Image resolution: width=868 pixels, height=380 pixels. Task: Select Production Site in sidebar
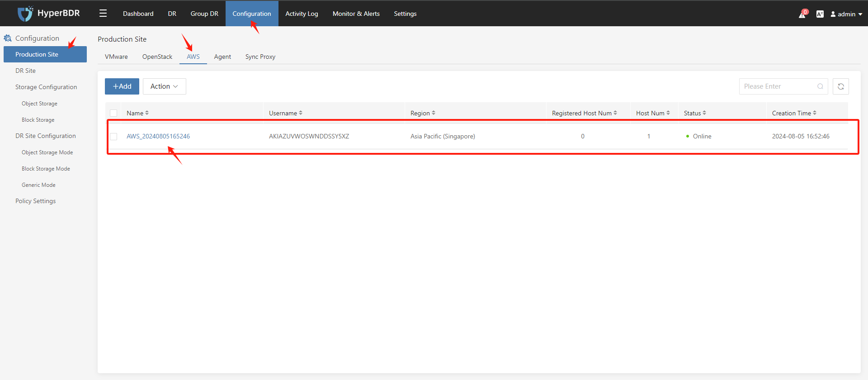click(45, 54)
